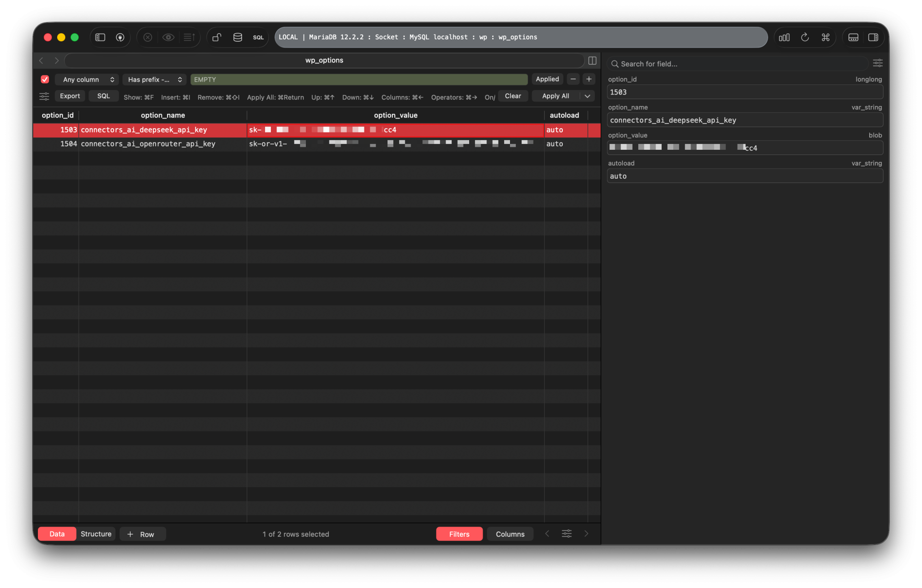
Task: Open the database selector cylinder icon
Action: (238, 37)
